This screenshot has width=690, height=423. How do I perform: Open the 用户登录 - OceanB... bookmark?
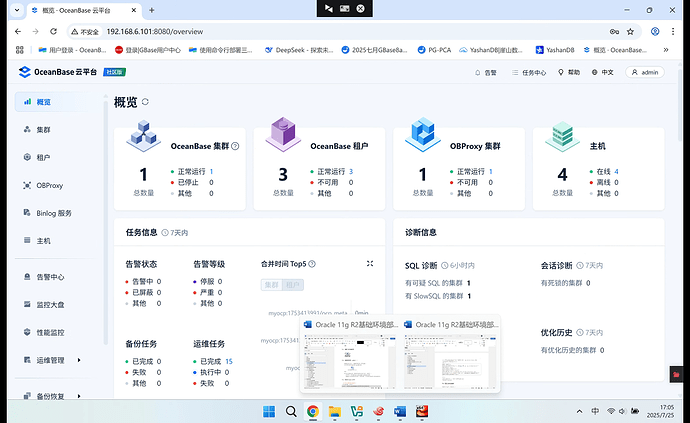pyautogui.click(x=73, y=50)
